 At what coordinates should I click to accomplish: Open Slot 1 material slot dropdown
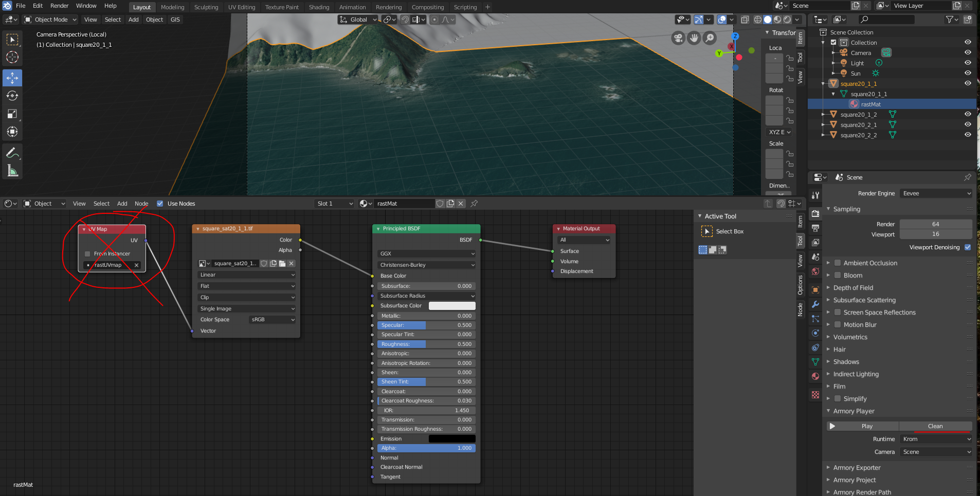[x=335, y=204]
